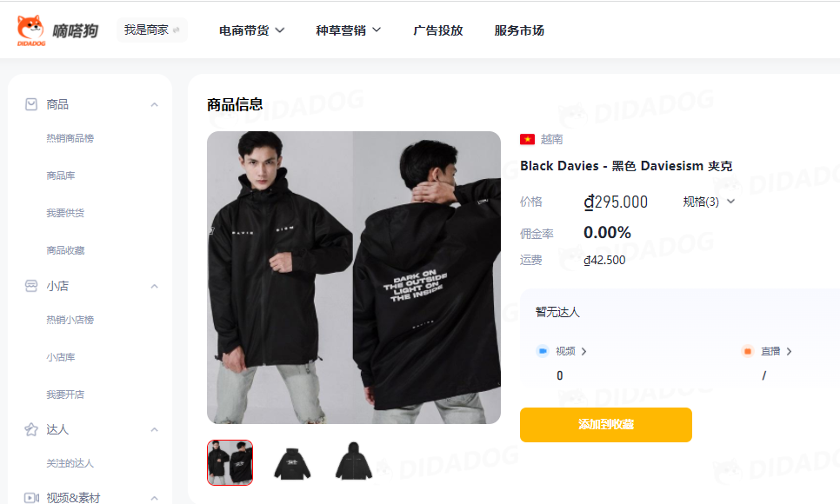Screen dimensions: 840x504
Task: Click the orange 直播 live icon
Action: (747, 351)
